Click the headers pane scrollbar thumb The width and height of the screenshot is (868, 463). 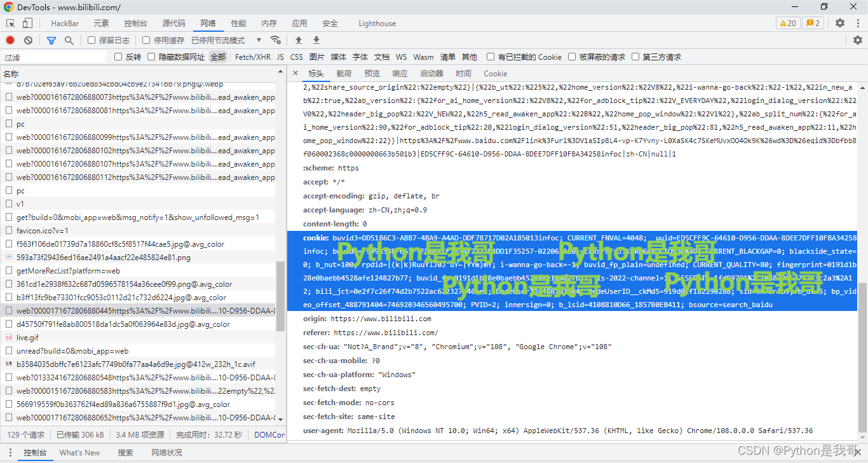[862, 357]
